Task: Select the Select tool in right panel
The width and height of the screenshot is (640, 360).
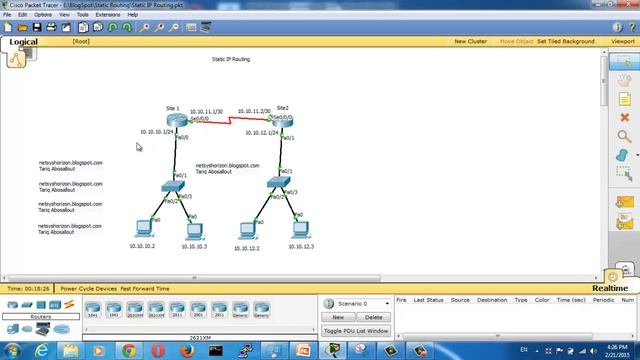Action: click(624, 61)
